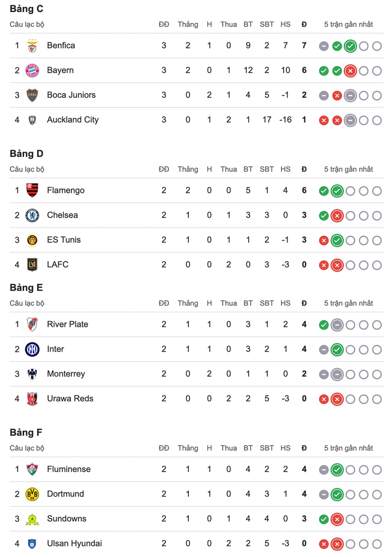The width and height of the screenshot is (392, 557).
Task: Click the LAFC badge icon
Action: coord(32,265)
